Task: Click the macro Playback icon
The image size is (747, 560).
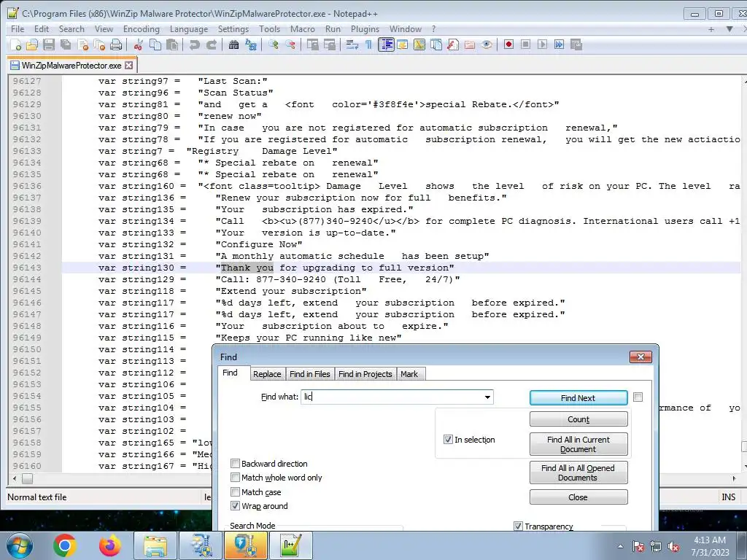Action: (x=542, y=44)
